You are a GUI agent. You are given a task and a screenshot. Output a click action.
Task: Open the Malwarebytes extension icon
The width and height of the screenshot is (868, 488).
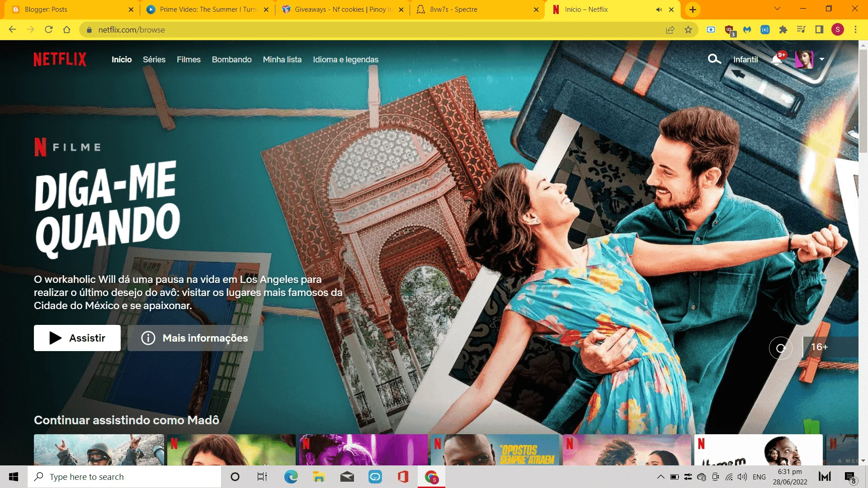click(747, 30)
